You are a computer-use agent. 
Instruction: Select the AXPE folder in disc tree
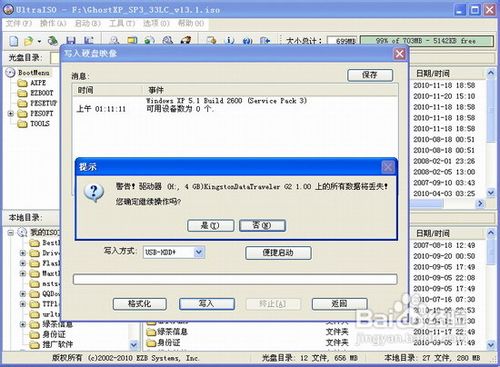(x=38, y=83)
